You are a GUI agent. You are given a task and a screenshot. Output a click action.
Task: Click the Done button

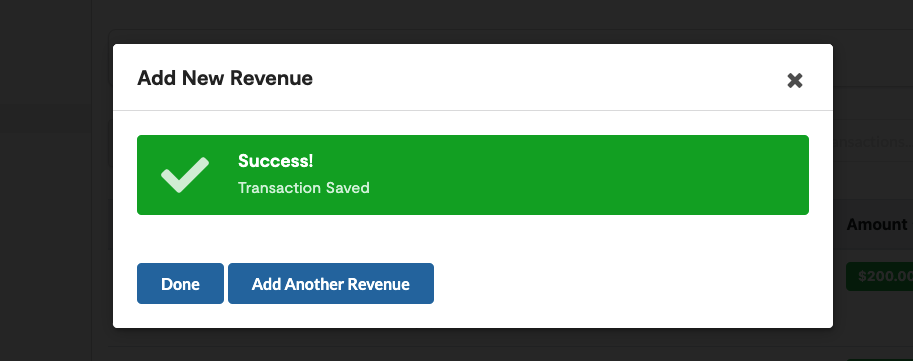pyautogui.click(x=181, y=284)
